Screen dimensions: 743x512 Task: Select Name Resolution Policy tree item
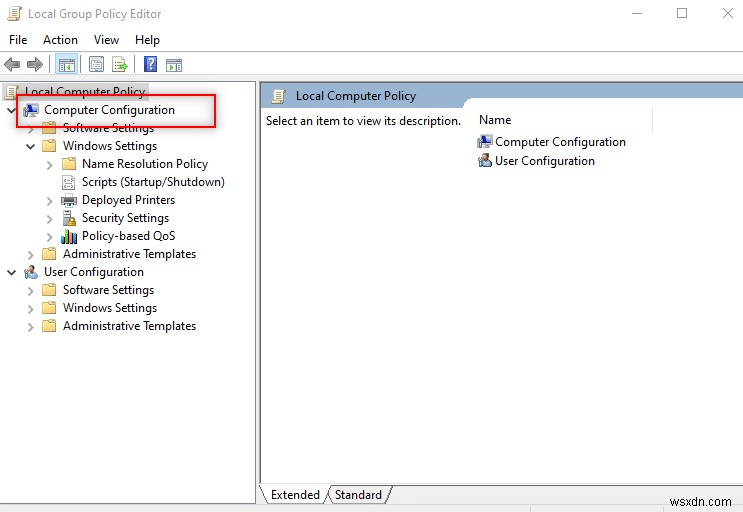(145, 164)
